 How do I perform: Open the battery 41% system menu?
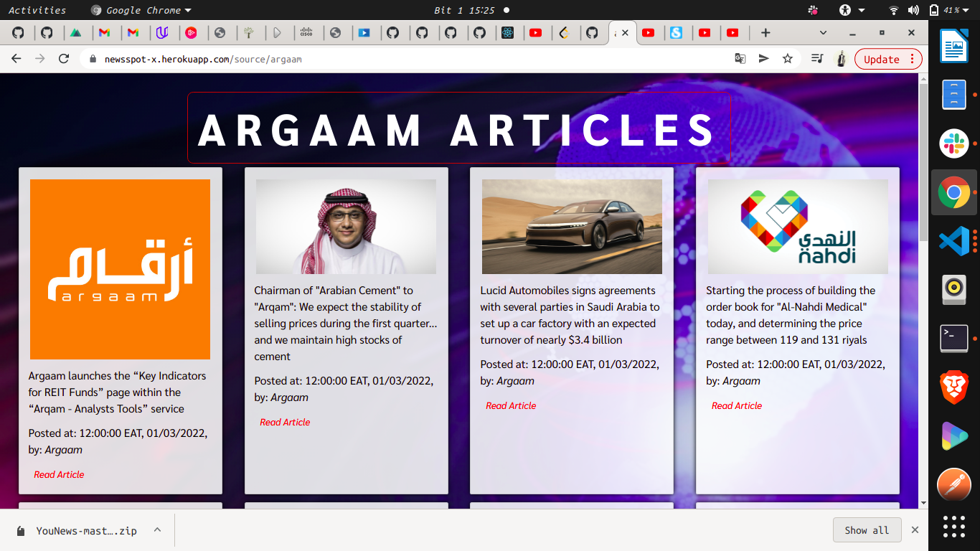pos(949,10)
